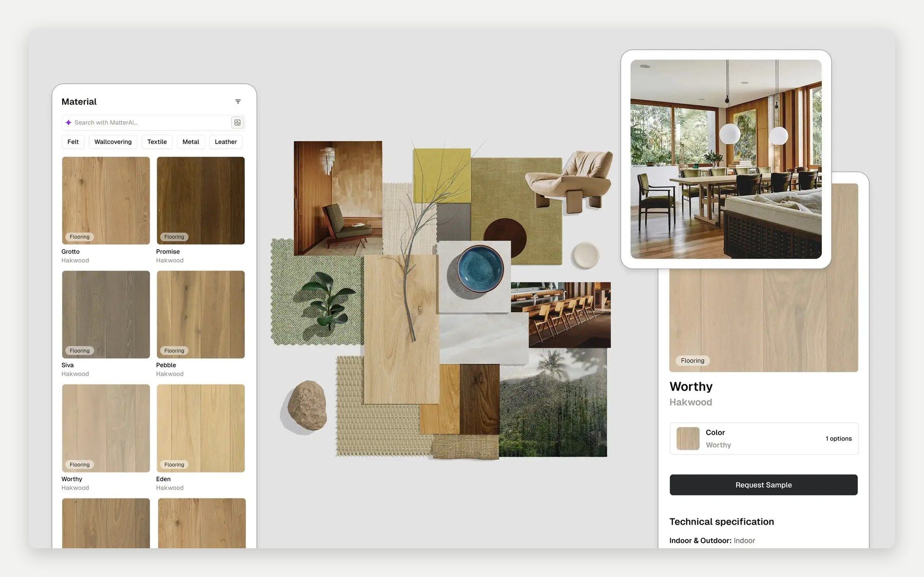This screenshot has width=924, height=577.
Task: Click the Grotto material name
Action: (70, 252)
